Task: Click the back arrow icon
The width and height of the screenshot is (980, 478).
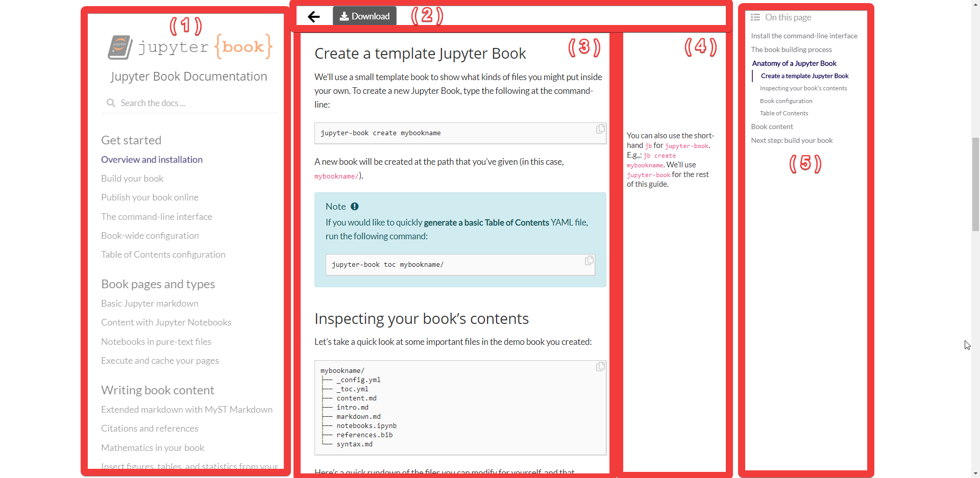Action: [x=314, y=17]
